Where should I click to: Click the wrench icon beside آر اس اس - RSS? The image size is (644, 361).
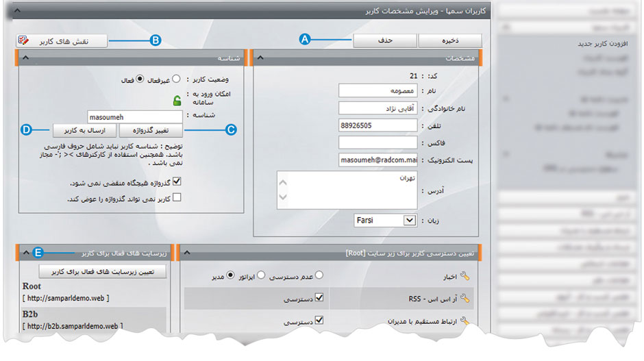click(x=466, y=298)
